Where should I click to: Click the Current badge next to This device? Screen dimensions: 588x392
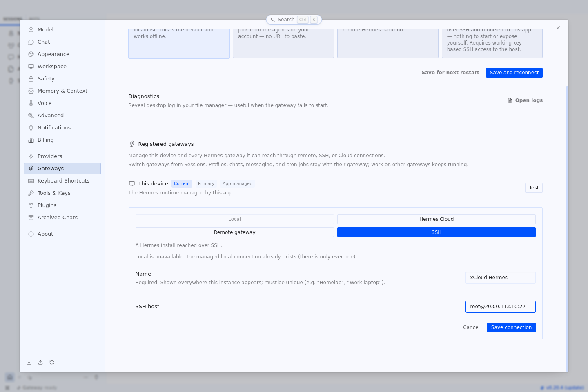[182, 184]
